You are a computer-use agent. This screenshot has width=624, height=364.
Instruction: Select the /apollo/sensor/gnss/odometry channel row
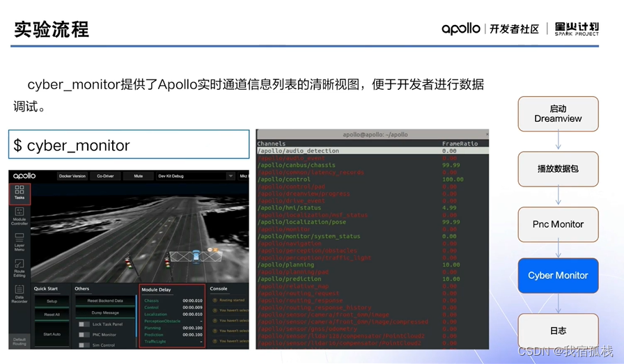373,329
